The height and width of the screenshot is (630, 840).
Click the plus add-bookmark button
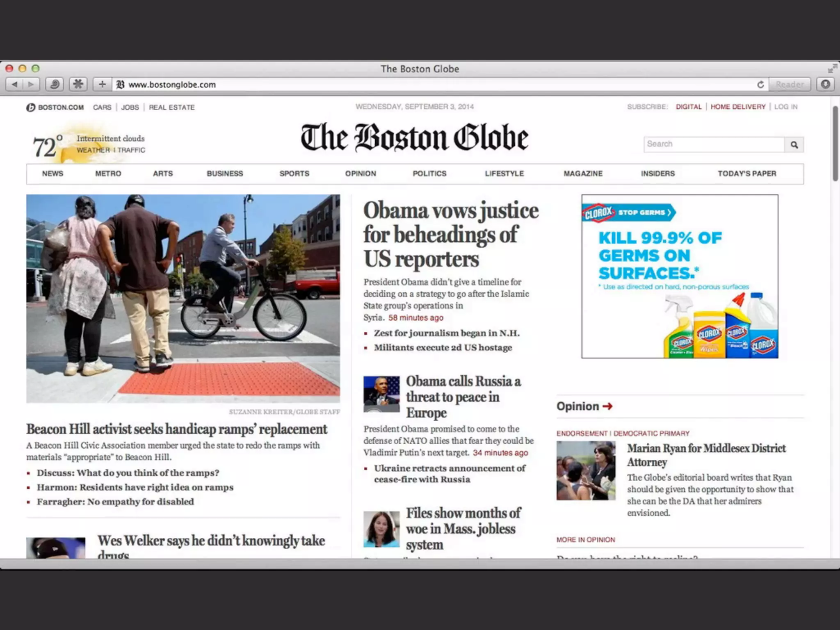pos(102,84)
